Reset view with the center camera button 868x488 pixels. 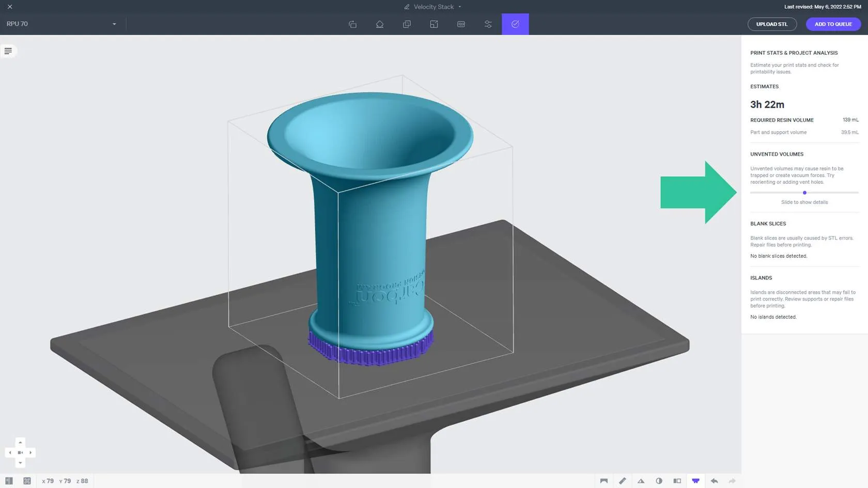[x=20, y=452]
